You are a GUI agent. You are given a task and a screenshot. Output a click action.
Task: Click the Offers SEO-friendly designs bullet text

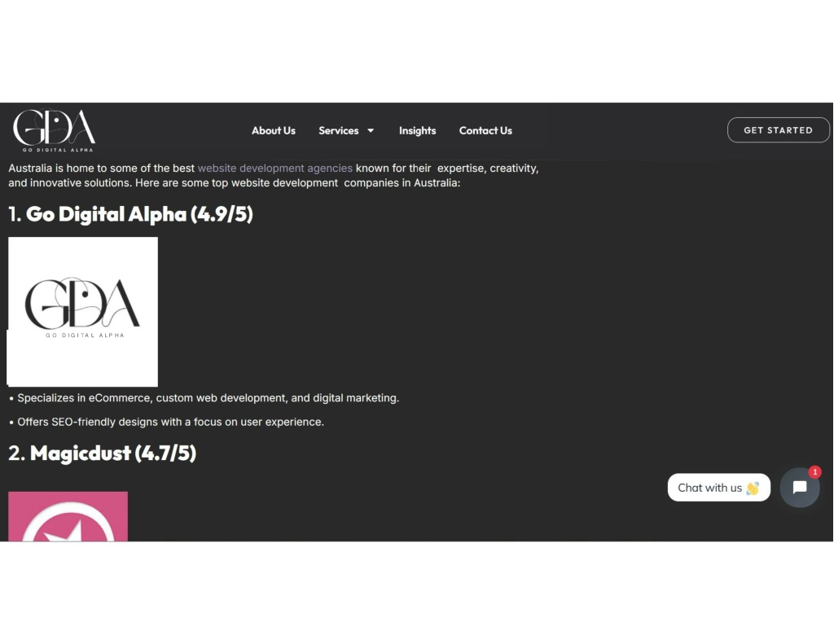point(166,422)
